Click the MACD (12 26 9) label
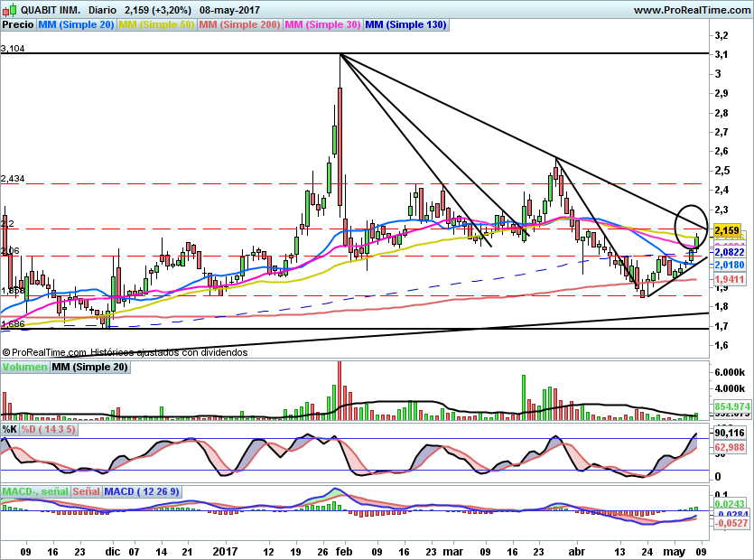This screenshot has width=754, height=560. pyautogui.click(x=142, y=491)
